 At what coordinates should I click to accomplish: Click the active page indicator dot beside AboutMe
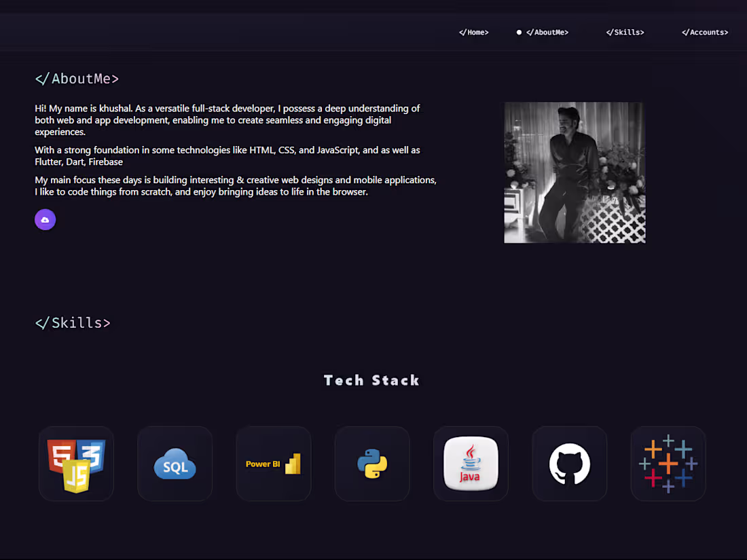pyautogui.click(x=518, y=32)
